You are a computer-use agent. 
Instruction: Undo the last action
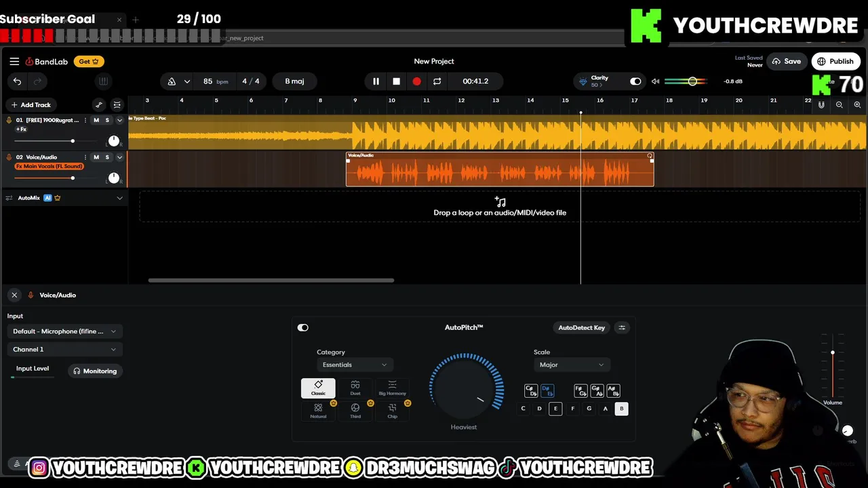click(x=17, y=81)
